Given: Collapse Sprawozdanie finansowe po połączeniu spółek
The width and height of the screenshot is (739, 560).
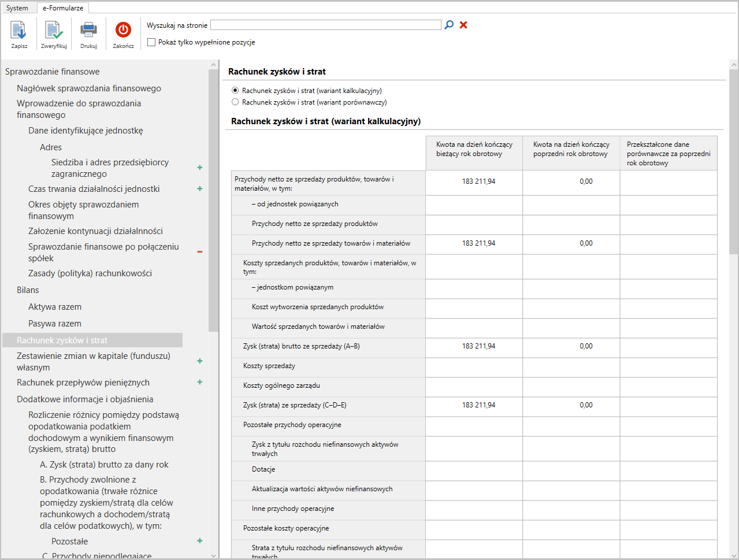Looking at the screenshot, I should coord(199,251).
